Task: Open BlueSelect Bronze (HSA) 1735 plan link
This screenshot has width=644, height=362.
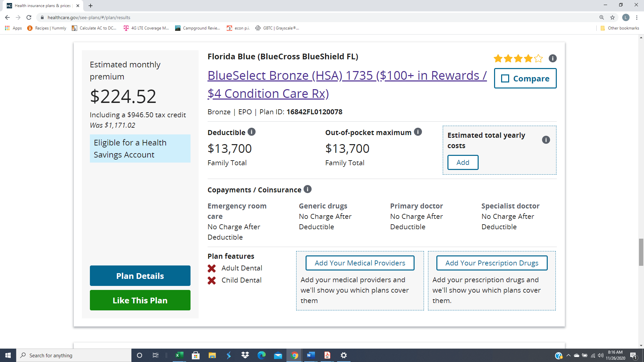Action: (x=347, y=84)
